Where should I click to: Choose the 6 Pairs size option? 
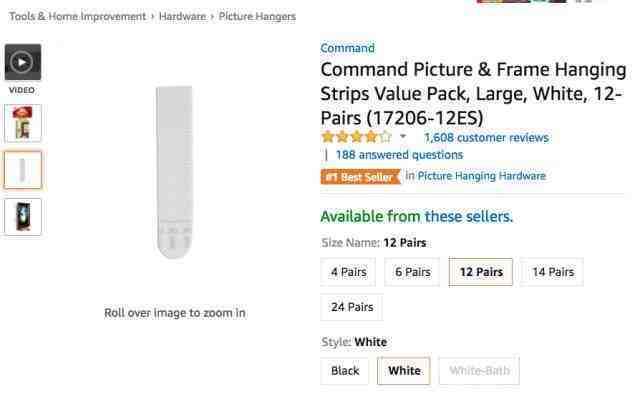click(412, 272)
